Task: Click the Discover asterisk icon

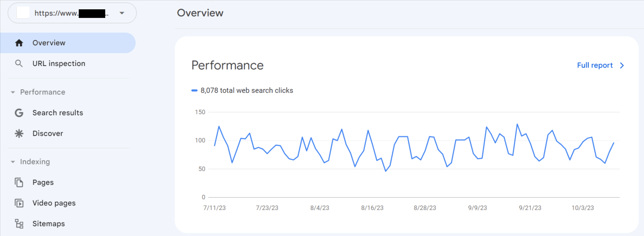Action: [x=19, y=133]
